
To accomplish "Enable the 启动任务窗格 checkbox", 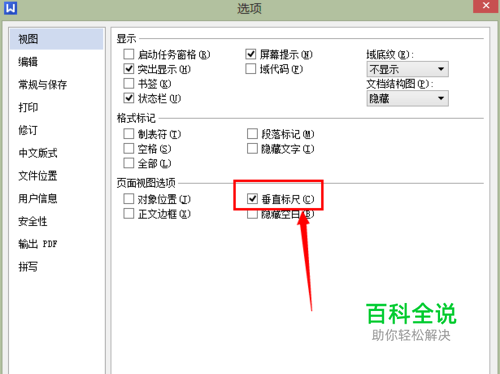I will [129, 54].
